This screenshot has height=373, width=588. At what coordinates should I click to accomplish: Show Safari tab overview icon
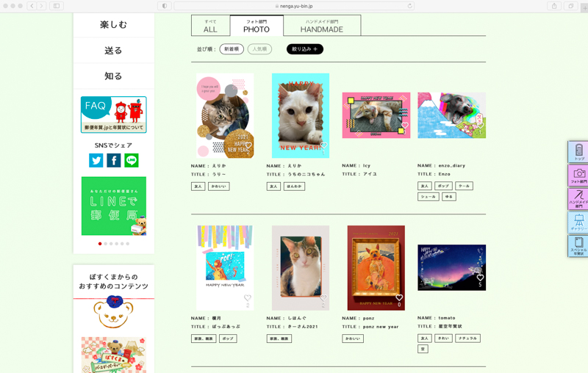pos(571,6)
